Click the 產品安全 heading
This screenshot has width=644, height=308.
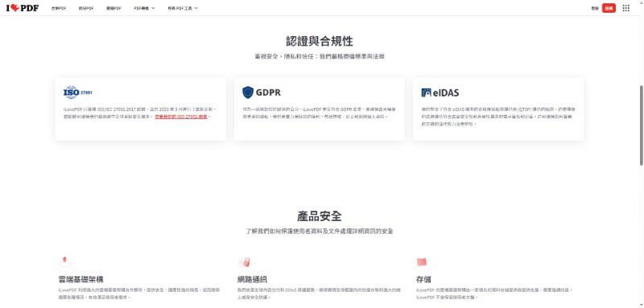[x=320, y=216]
